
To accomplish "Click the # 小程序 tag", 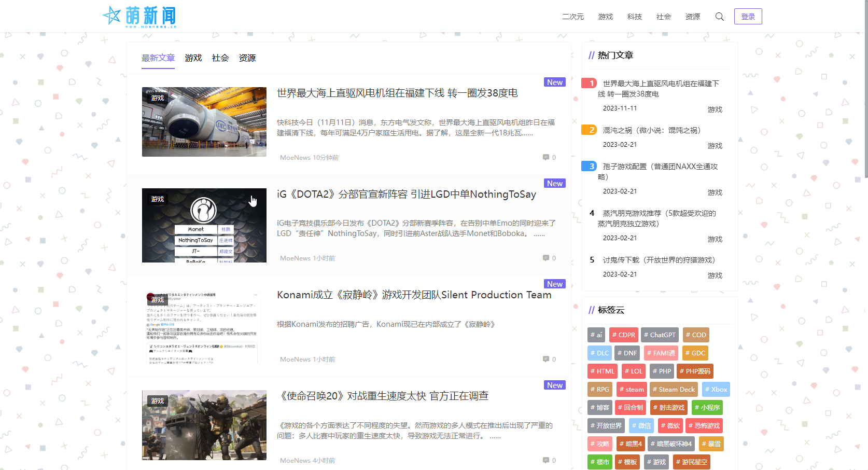I will coord(707,408).
